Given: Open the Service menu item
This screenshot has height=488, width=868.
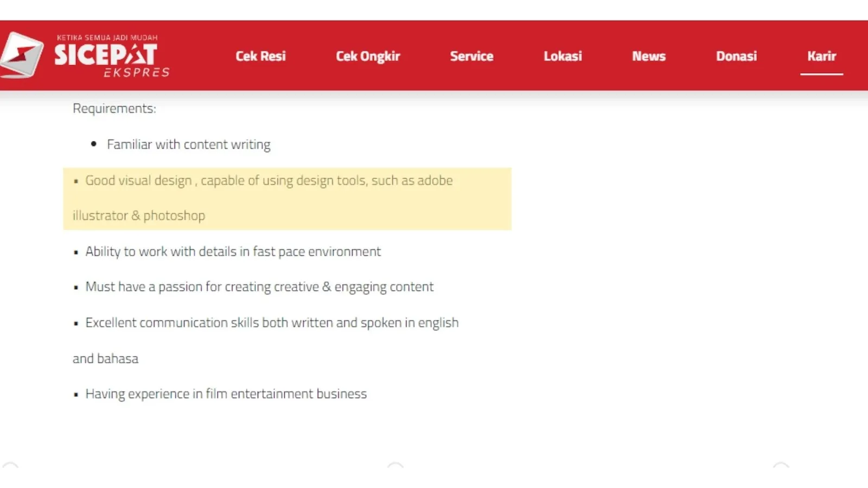Looking at the screenshot, I should click(x=471, y=56).
